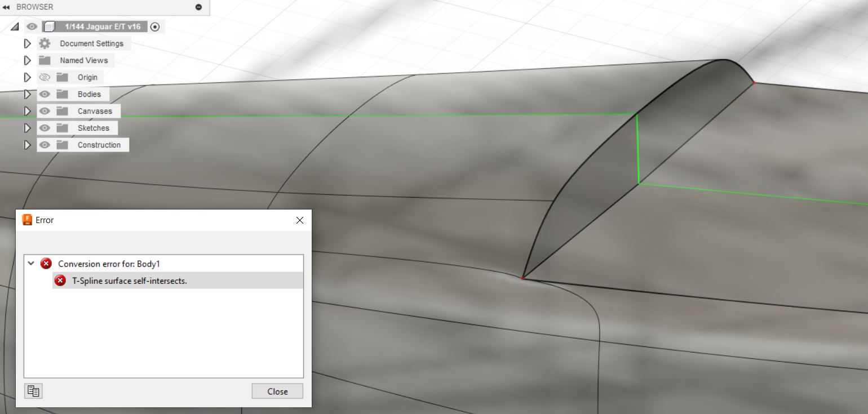Click the copy-to-clipboard icon in Error dialog
Screen dimensions: 868x414
33,390
